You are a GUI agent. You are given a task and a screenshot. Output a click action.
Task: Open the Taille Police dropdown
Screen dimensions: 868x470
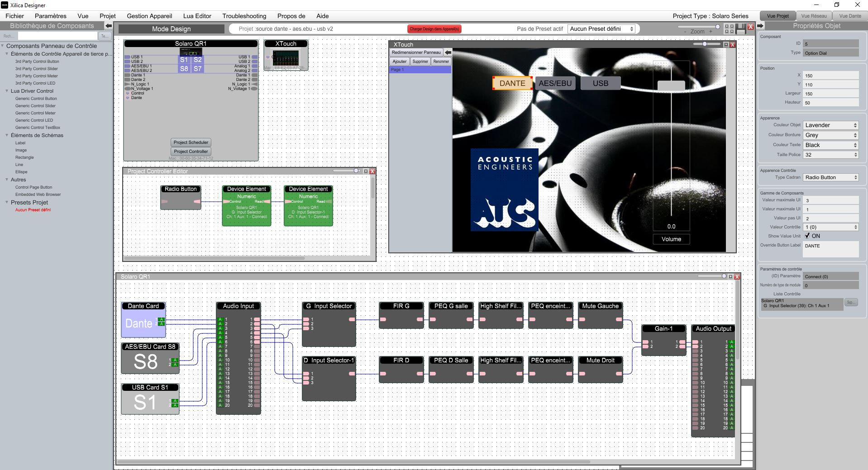[x=831, y=155]
